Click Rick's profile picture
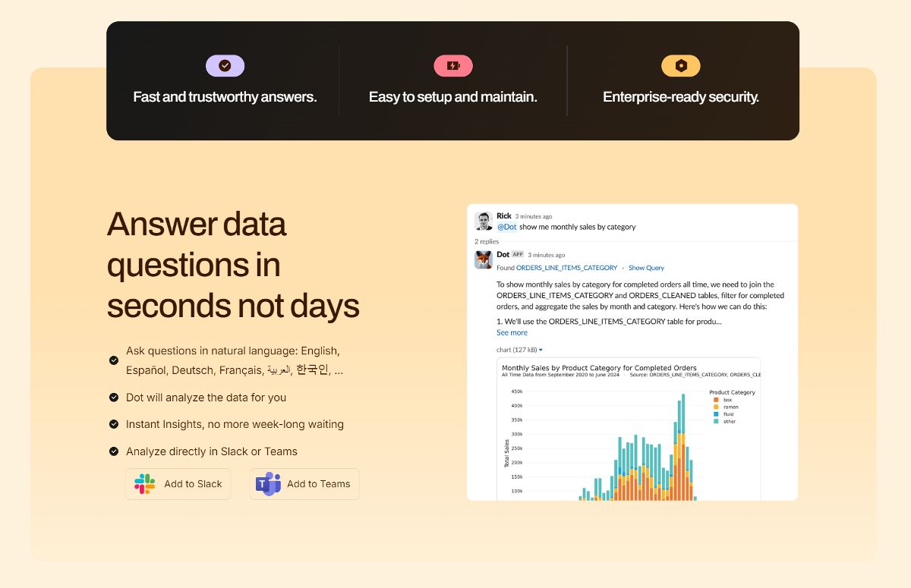This screenshot has height=588, width=911. point(483,220)
